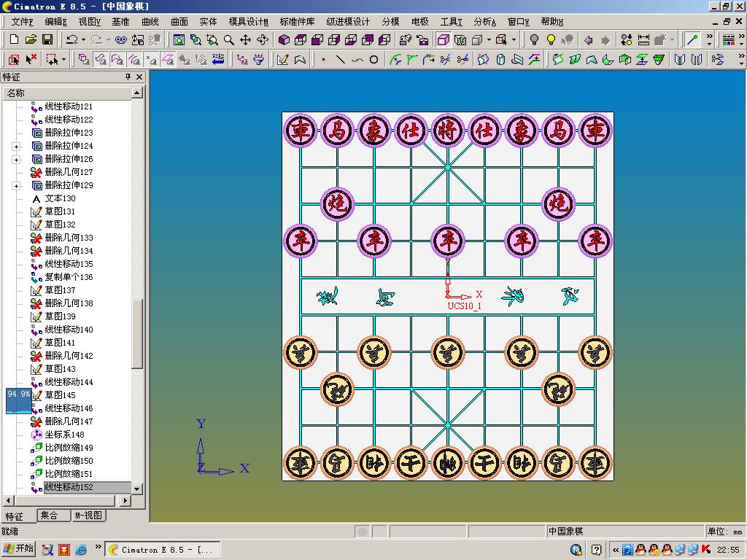Toggle the edge selection filter button
Viewport: 747px width, 560px height.
[117, 60]
